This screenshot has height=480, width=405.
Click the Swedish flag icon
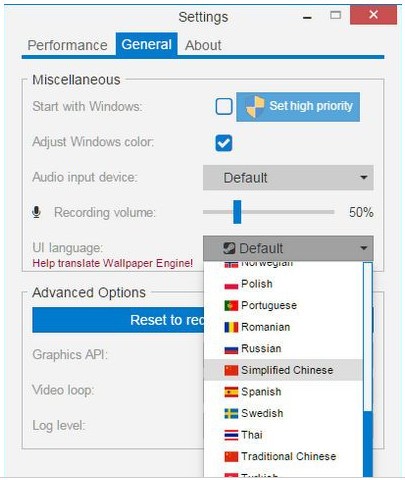tap(231, 413)
